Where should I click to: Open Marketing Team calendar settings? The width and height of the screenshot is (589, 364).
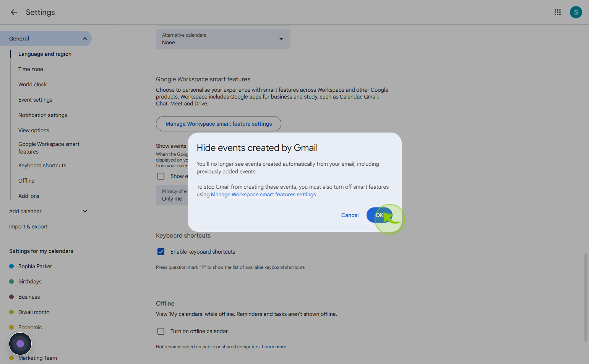click(37, 358)
